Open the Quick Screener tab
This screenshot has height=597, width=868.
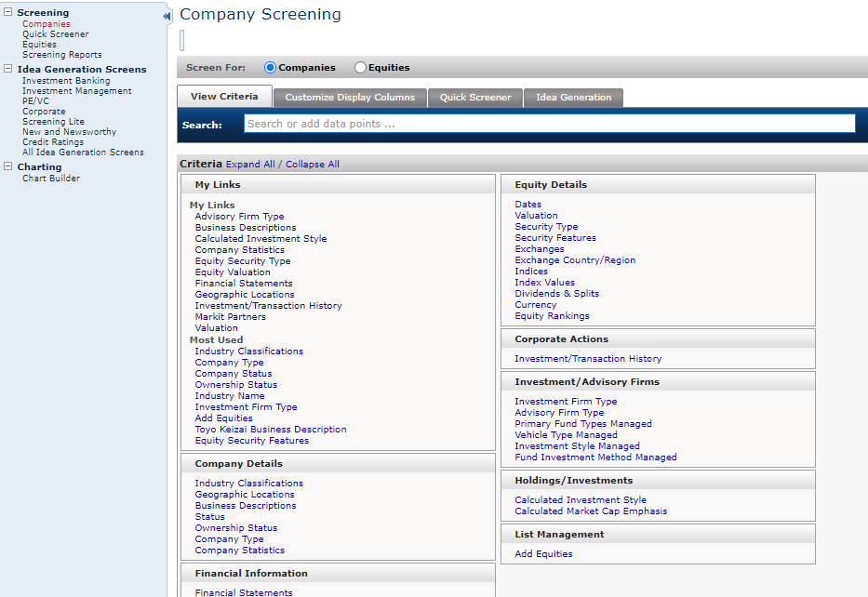[x=475, y=98]
